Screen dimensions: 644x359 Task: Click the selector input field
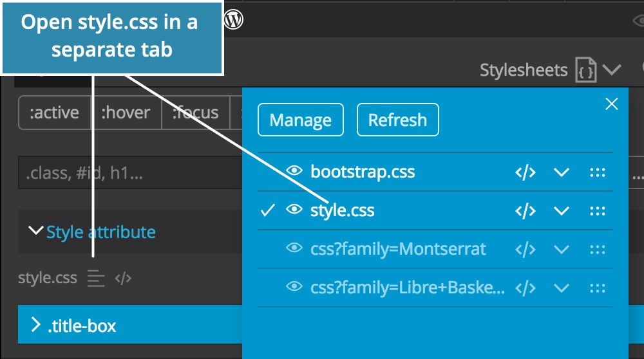pos(130,172)
